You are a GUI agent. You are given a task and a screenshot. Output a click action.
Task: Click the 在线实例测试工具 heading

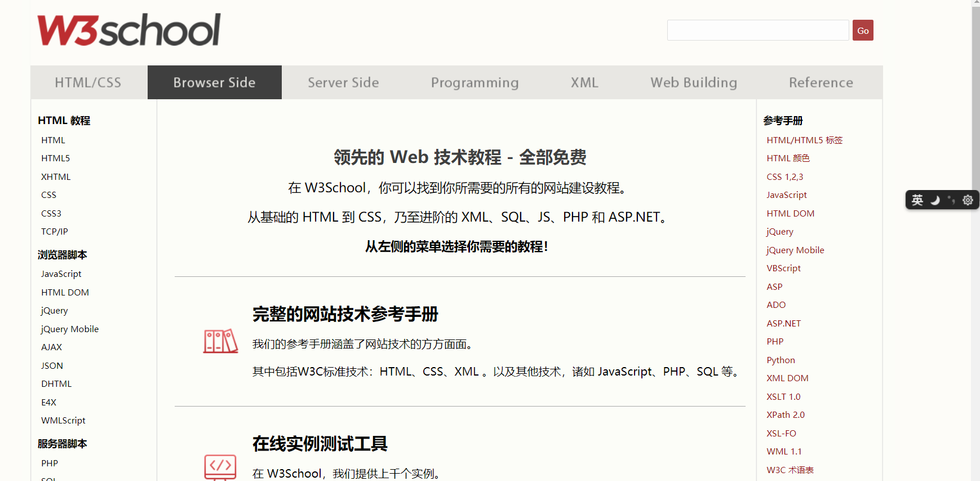coord(320,444)
